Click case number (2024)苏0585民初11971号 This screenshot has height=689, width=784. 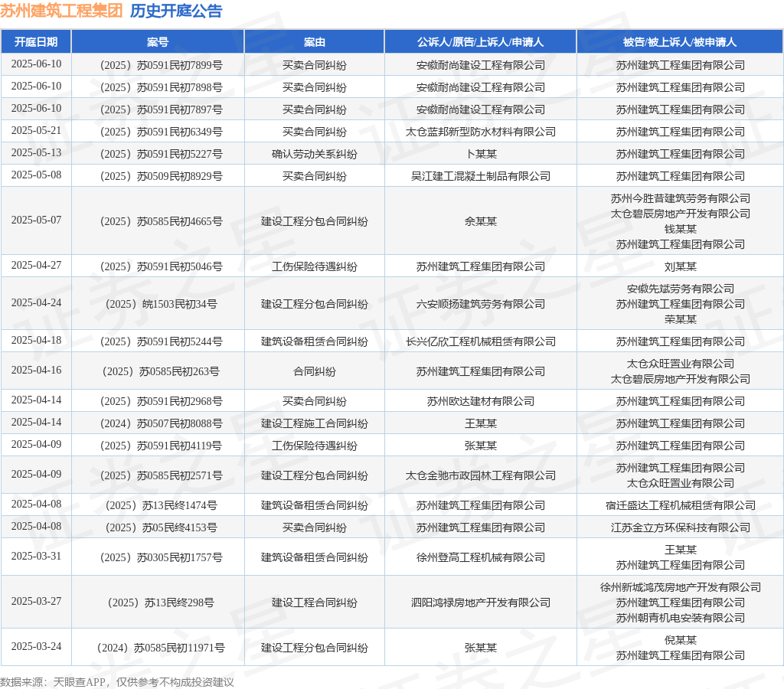tap(161, 648)
